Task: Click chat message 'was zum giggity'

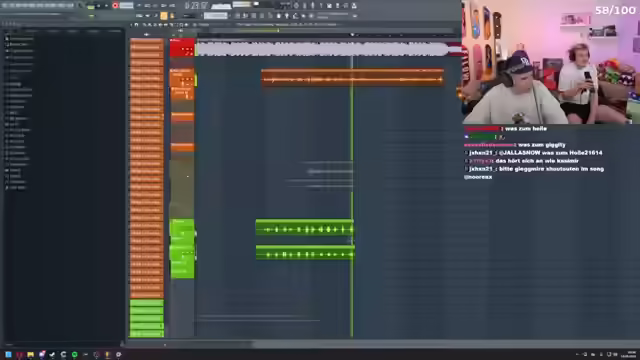Action: click(x=542, y=145)
